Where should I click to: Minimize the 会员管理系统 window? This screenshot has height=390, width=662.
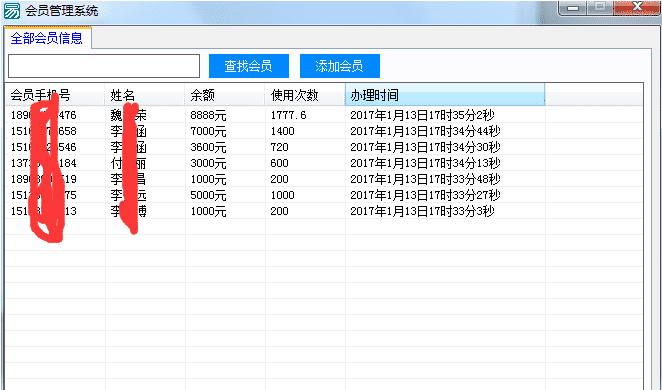tap(572, 8)
